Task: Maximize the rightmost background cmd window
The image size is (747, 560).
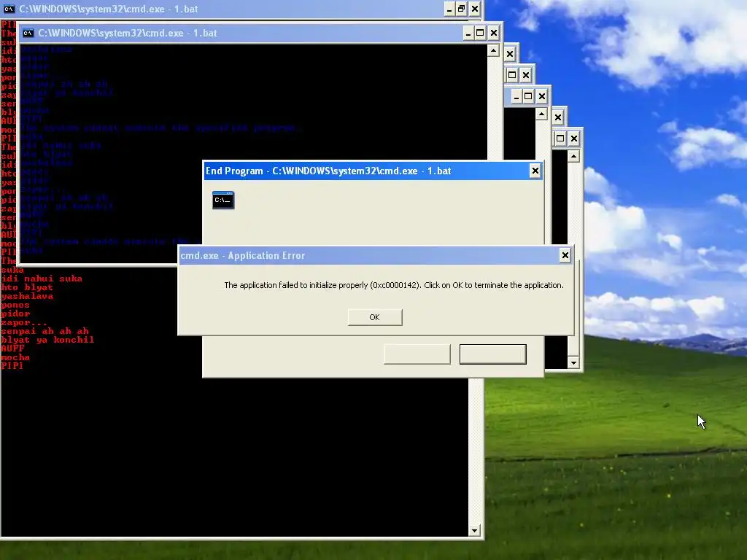Action: pos(560,139)
